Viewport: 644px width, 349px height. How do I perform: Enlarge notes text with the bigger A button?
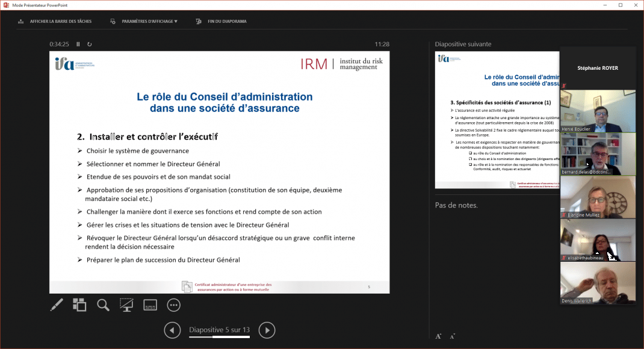tap(438, 336)
